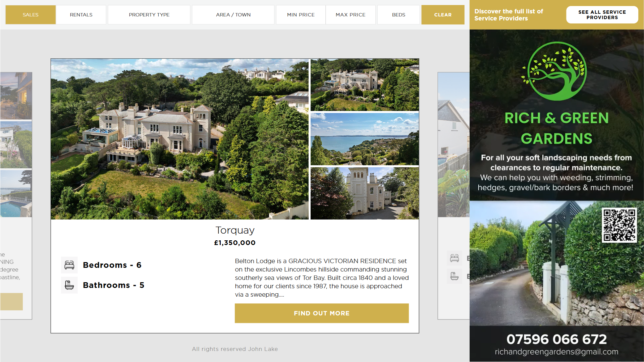Open the sea view thumbnail of Tor Bay

click(365, 139)
